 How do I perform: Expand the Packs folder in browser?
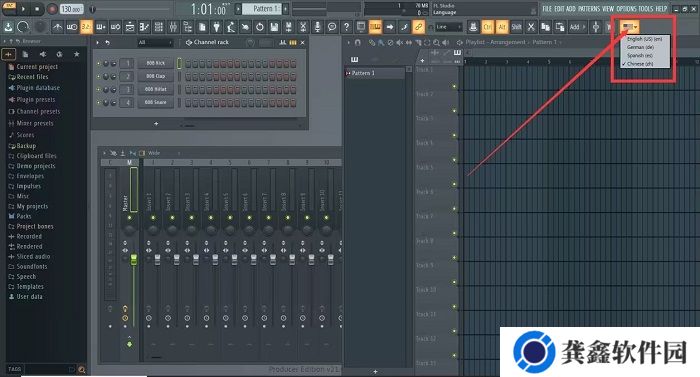(x=24, y=216)
